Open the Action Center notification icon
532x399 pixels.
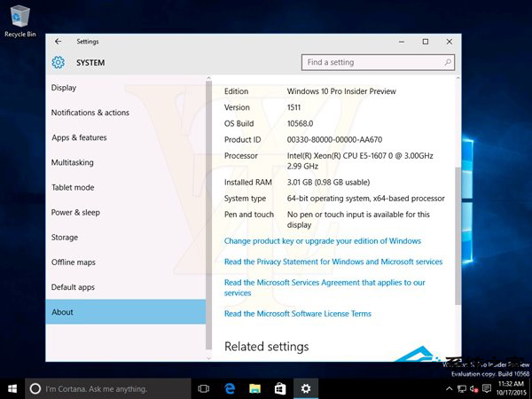(487, 388)
